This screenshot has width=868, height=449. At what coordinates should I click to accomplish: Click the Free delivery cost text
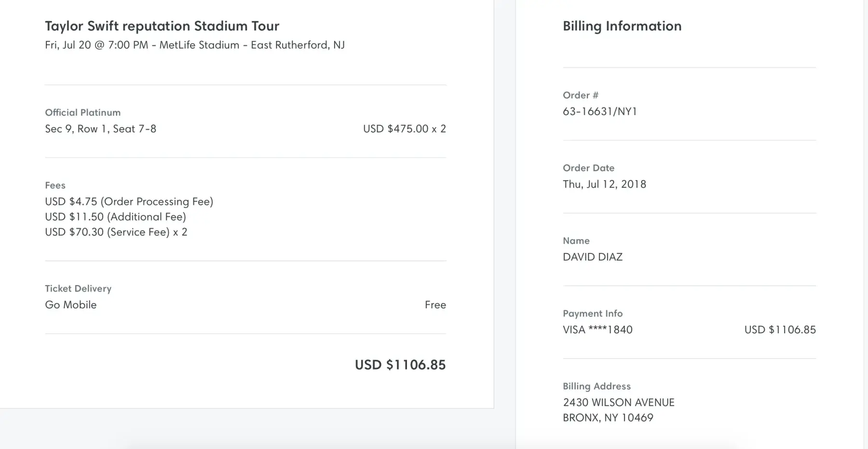click(x=435, y=305)
